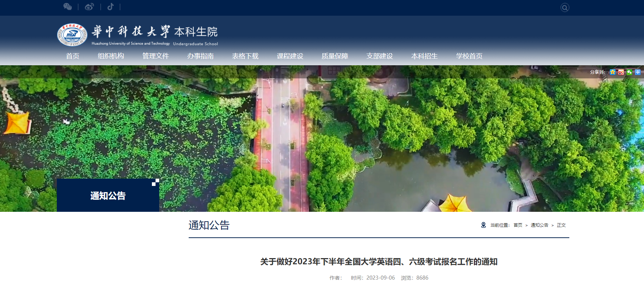Click the 作者 label

336,278
